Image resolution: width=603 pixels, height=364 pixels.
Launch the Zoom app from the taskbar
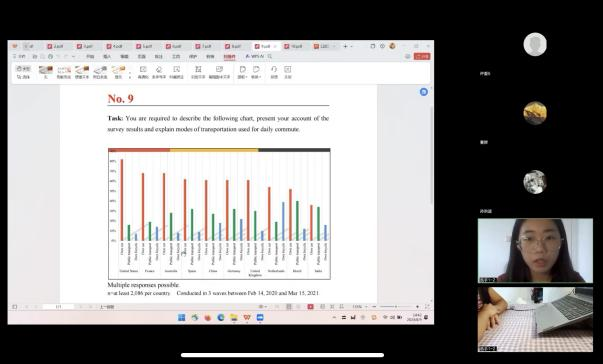coord(260,317)
